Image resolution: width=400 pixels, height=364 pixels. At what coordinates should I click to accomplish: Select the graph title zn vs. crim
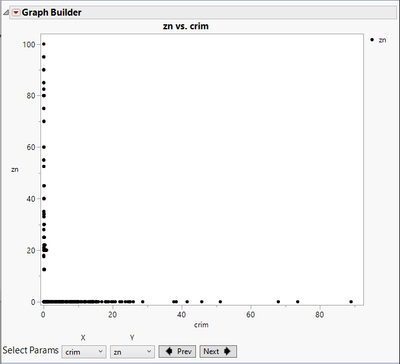pos(186,26)
